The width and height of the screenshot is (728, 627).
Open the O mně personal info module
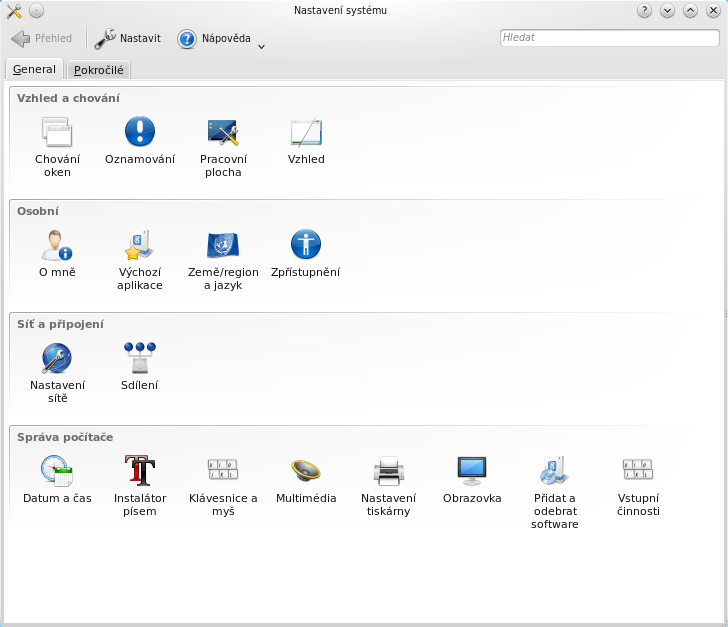(57, 254)
